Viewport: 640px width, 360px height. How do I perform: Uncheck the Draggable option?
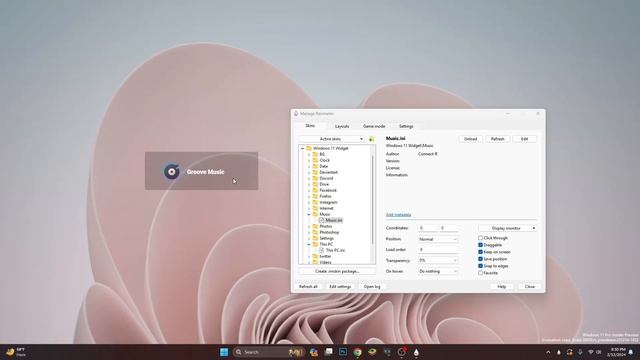click(x=480, y=245)
